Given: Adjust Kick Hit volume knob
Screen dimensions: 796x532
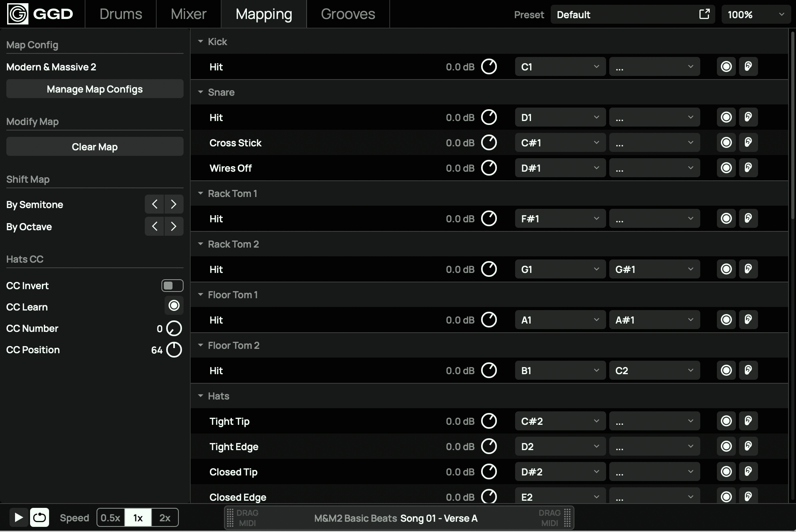Looking at the screenshot, I should (x=489, y=66).
